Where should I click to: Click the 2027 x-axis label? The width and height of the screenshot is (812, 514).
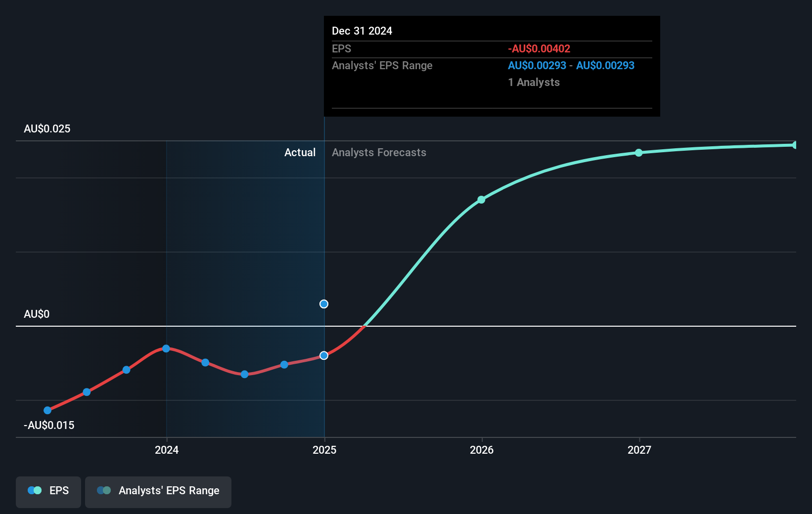[x=639, y=450]
